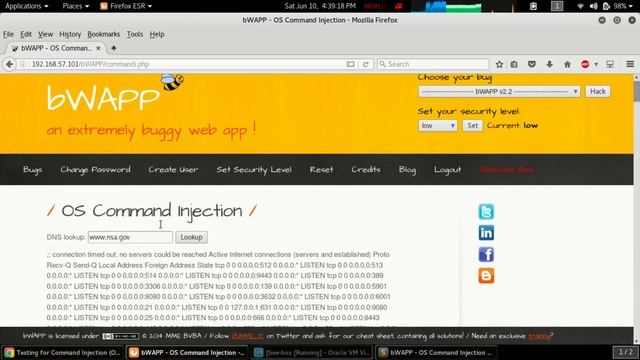
Task: Close the bWAPP browser tab
Action: coord(98,48)
